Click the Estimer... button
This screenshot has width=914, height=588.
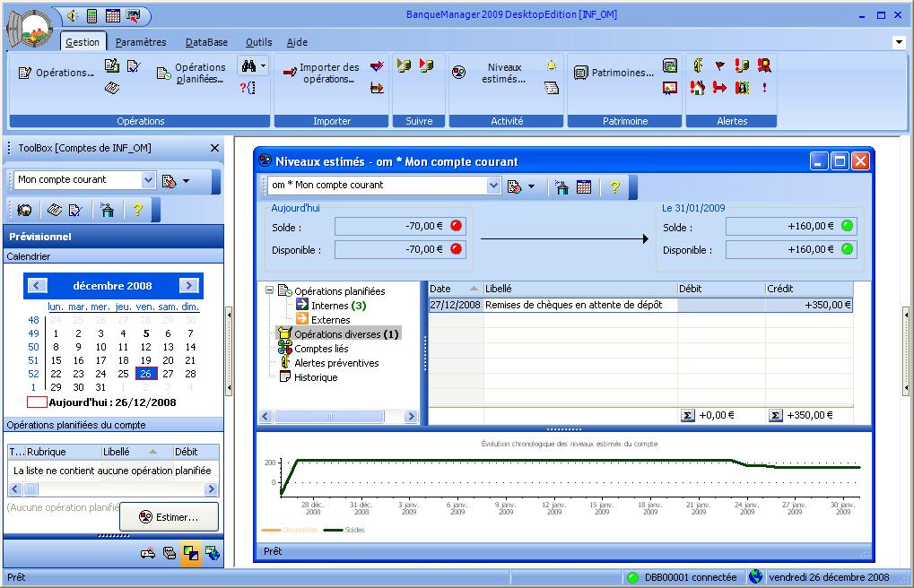point(170,517)
